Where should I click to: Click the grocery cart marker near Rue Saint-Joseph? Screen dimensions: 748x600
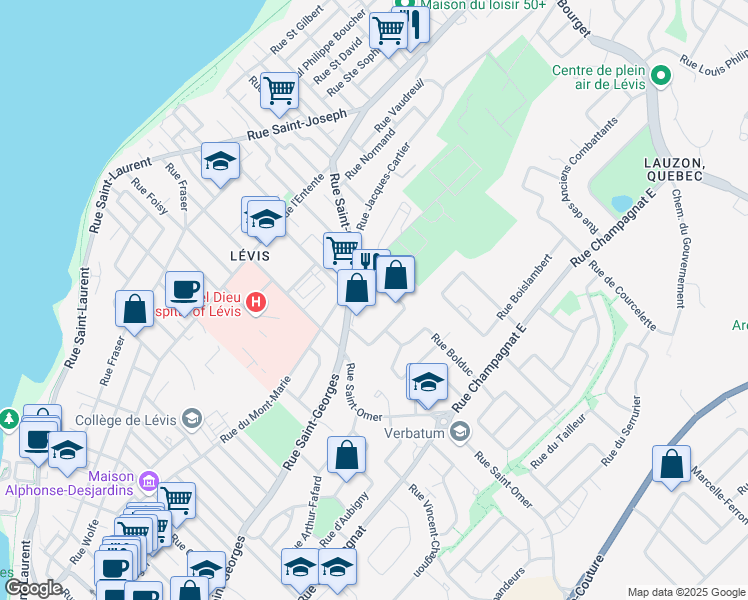(280, 92)
